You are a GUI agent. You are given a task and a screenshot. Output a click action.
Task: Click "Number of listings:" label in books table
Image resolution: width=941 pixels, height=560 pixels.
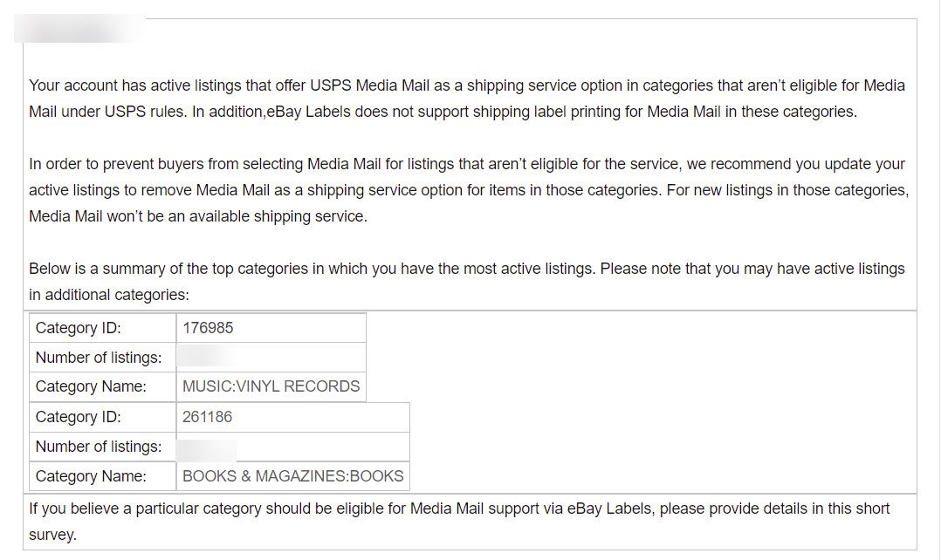(x=98, y=447)
